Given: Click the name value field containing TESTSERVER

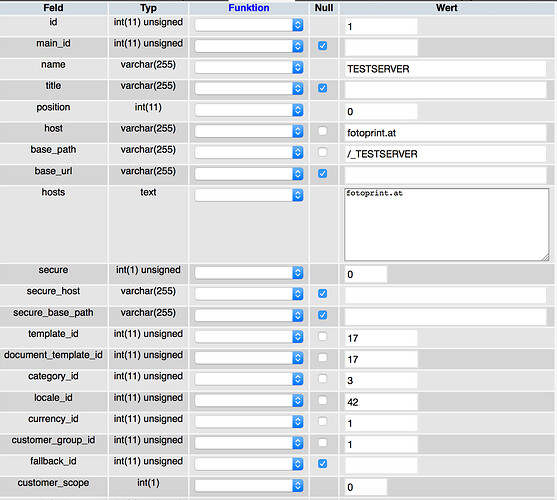Looking at the screenshot, I should coord(445,69).
